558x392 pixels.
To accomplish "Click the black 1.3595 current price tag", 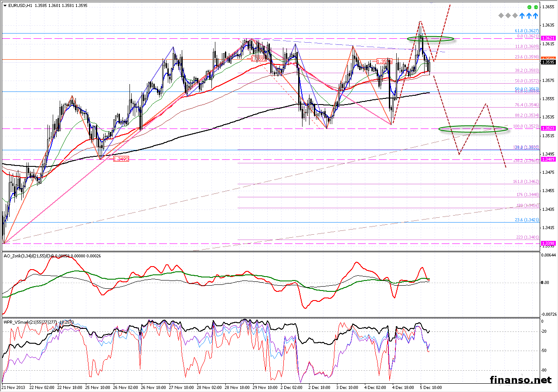I will click(x=548, y=62).
